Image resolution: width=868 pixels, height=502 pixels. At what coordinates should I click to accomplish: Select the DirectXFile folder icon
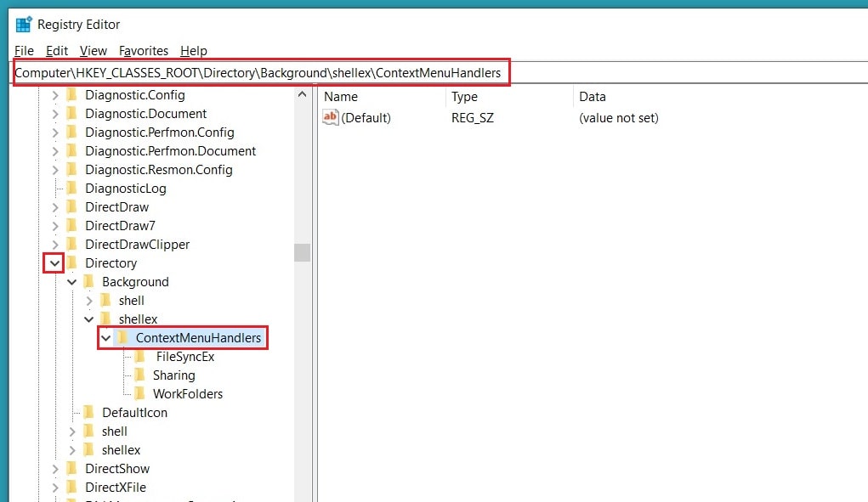pos(72,488)
